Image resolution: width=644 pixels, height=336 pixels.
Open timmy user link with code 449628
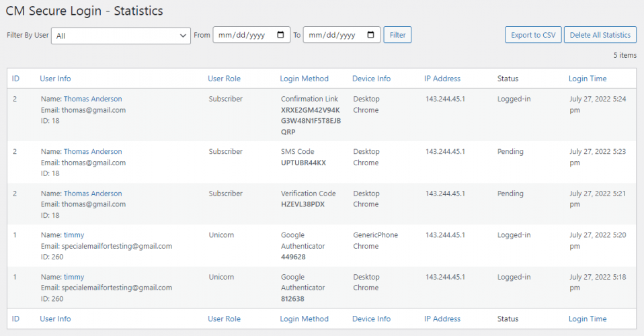click(74, 235)
